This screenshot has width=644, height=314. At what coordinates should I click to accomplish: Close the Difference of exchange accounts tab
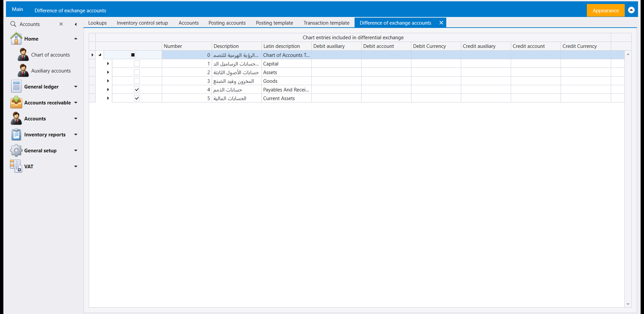[441, 23]
